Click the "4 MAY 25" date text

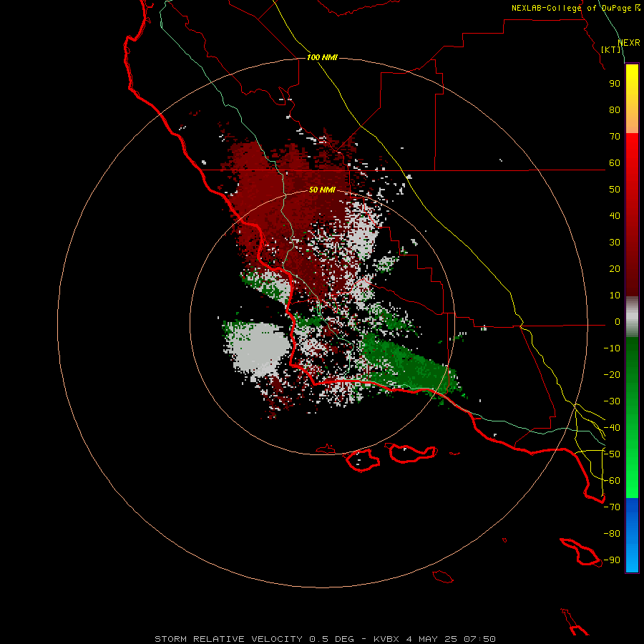click(x=431, y=639)
